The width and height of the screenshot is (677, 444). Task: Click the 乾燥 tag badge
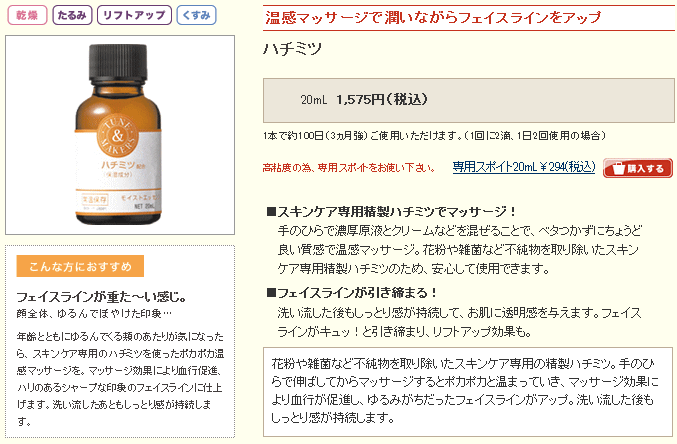(27, 16)
